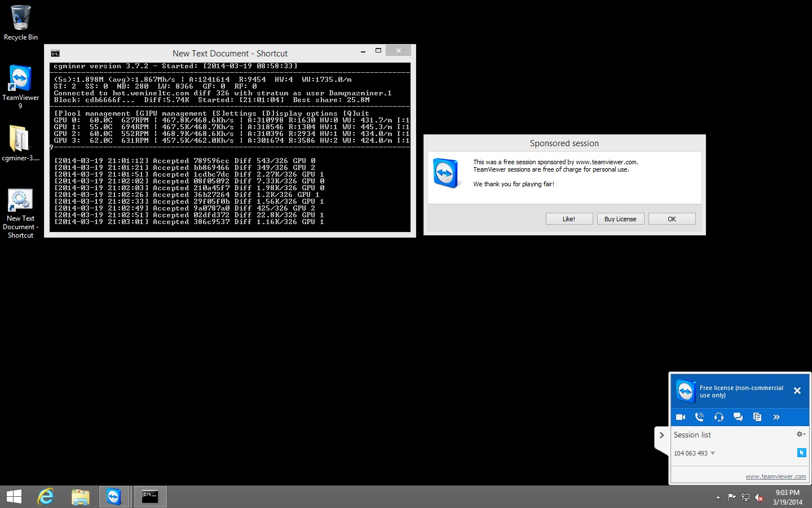Click the 'Connected to hot.wemineltc.com' line
The height and width of the screenshot is (508, 812).
[x=223, y=93]
